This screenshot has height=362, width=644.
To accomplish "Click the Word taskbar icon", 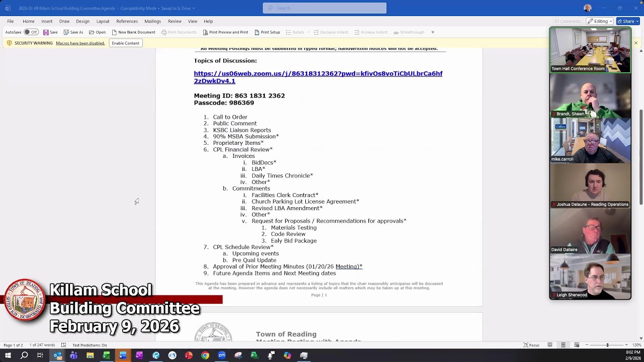I will click(123, 355).
